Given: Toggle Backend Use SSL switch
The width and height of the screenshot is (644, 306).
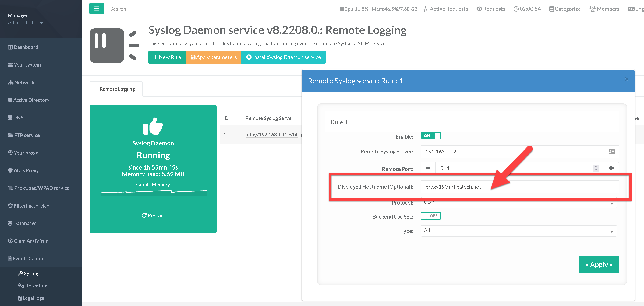Looking at the screenshot, I should pos(430,216).
